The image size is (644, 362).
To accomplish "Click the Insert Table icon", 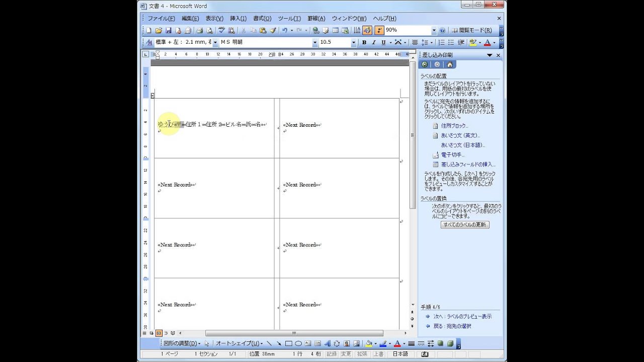I will (x=336, y=31).
